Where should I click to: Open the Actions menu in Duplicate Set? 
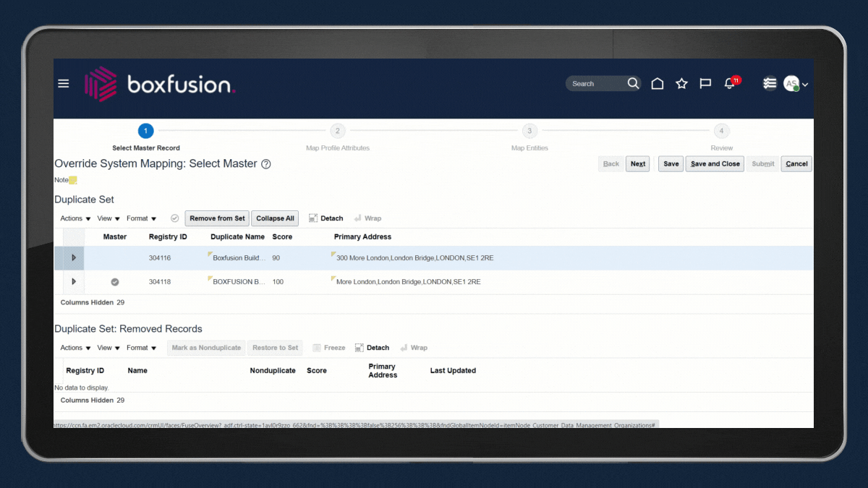pos(75,218)
